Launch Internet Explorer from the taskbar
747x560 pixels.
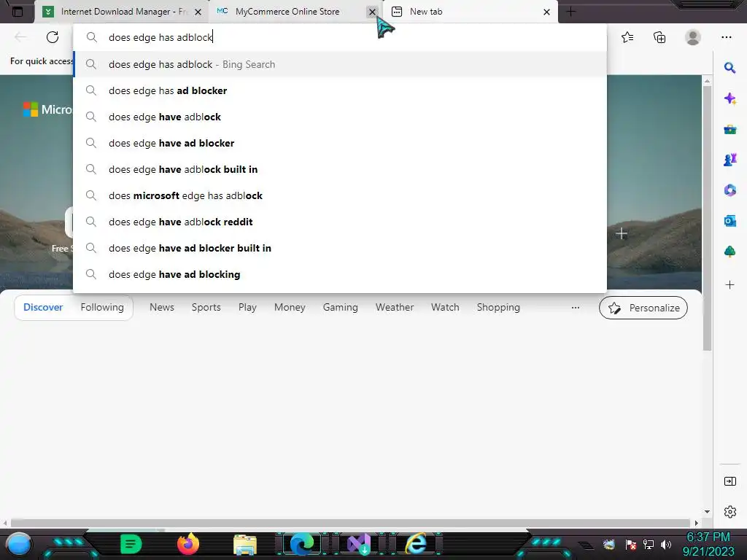[416, 544]
